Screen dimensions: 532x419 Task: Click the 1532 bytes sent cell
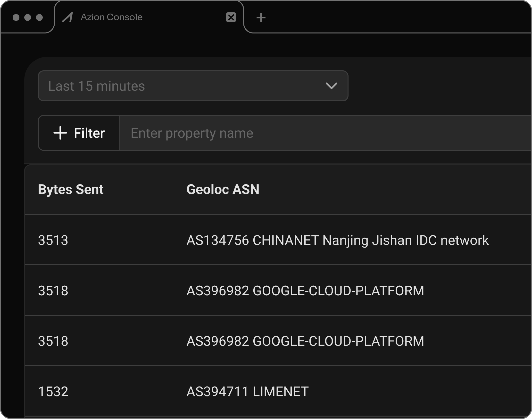click(x=53, y=392)
